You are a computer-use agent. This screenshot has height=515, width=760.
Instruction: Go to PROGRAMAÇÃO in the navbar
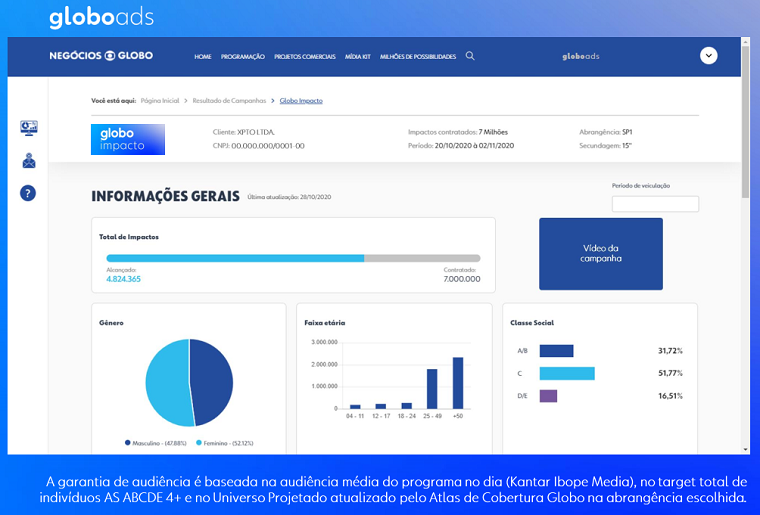pos(243,57)
